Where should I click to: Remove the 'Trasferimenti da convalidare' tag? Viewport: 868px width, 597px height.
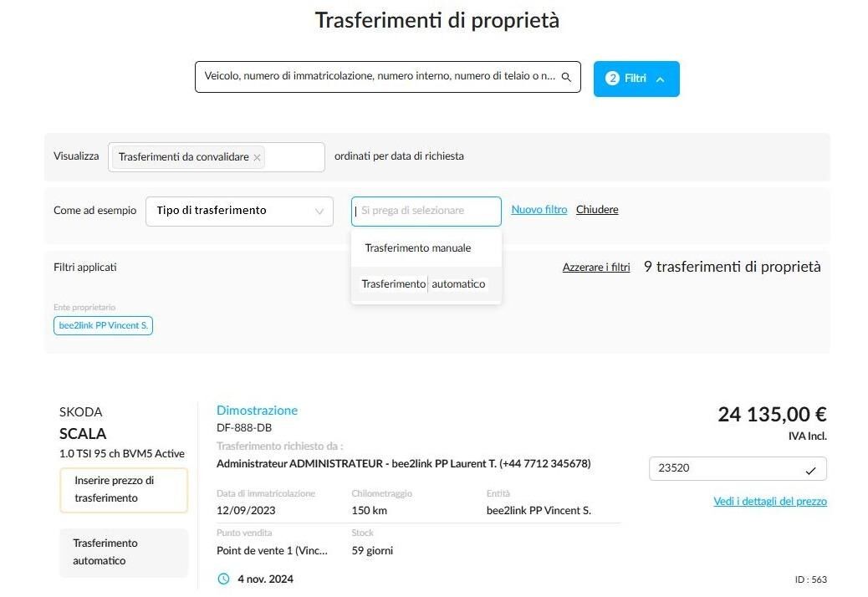click(x=257, y=158)
